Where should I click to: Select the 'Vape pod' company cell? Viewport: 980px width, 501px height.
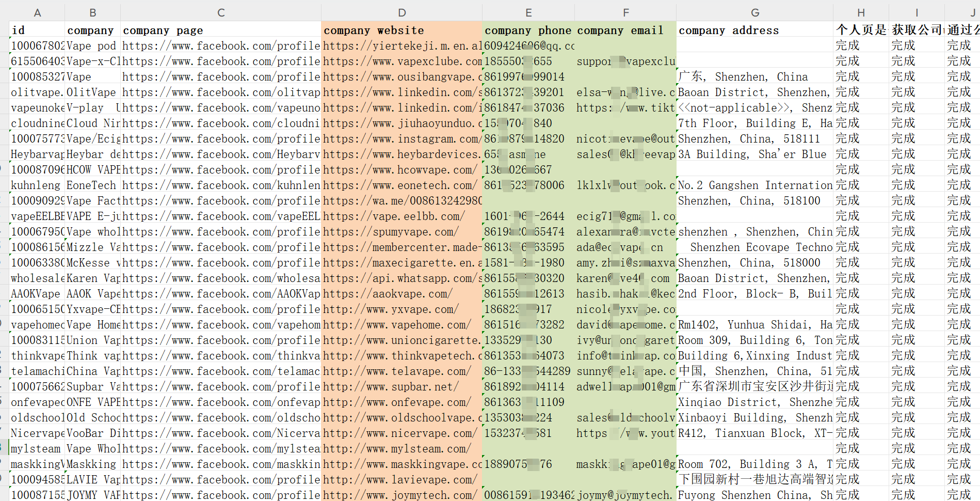[93, 45]
